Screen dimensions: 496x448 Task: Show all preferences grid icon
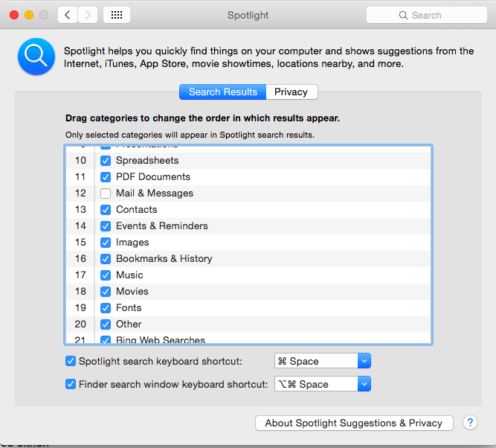pos(117,15)
